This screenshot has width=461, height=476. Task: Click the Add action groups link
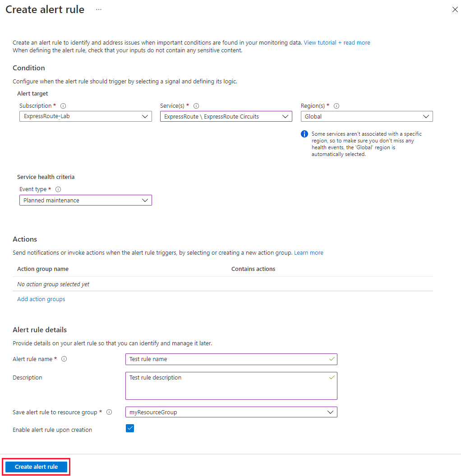pyautogui.click(x=41, y=299)
